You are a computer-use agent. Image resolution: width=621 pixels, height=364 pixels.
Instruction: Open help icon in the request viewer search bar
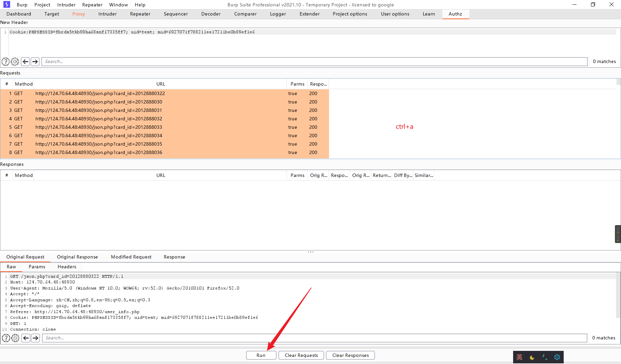(x=6, y=338)
